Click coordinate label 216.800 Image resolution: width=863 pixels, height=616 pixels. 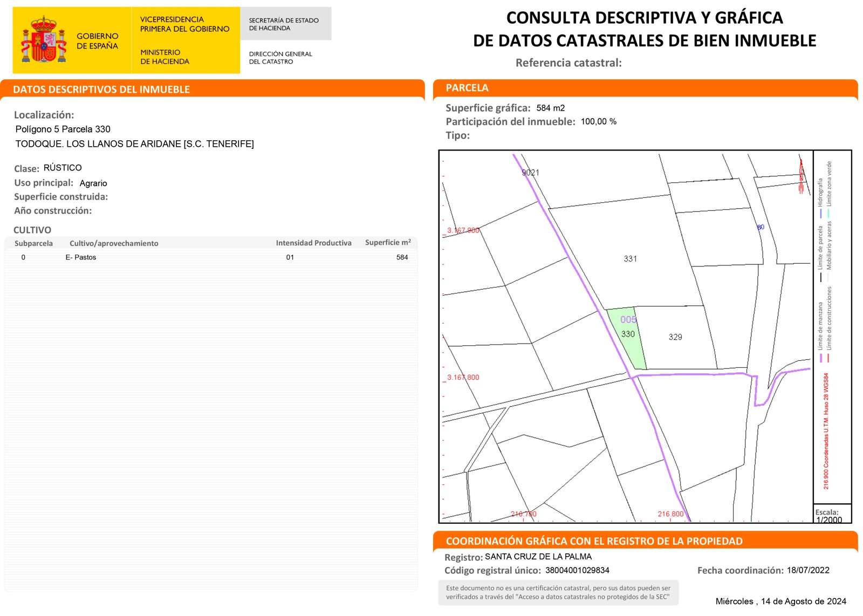pyautogui.click(x=670, y=514)
